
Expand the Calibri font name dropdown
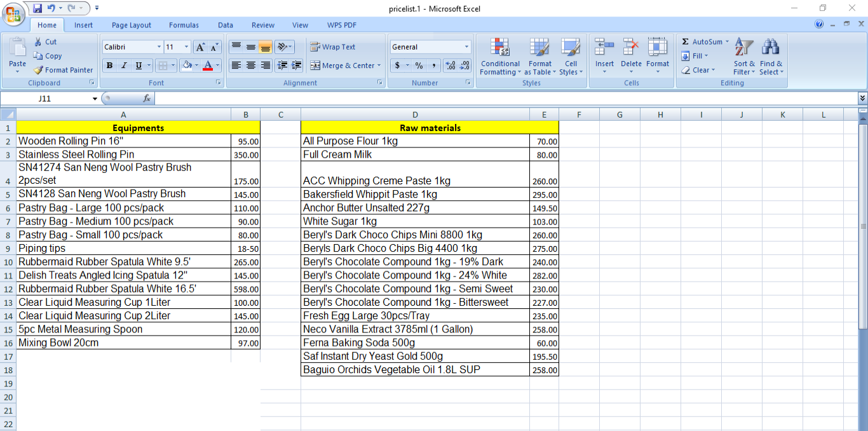[159, 47]
